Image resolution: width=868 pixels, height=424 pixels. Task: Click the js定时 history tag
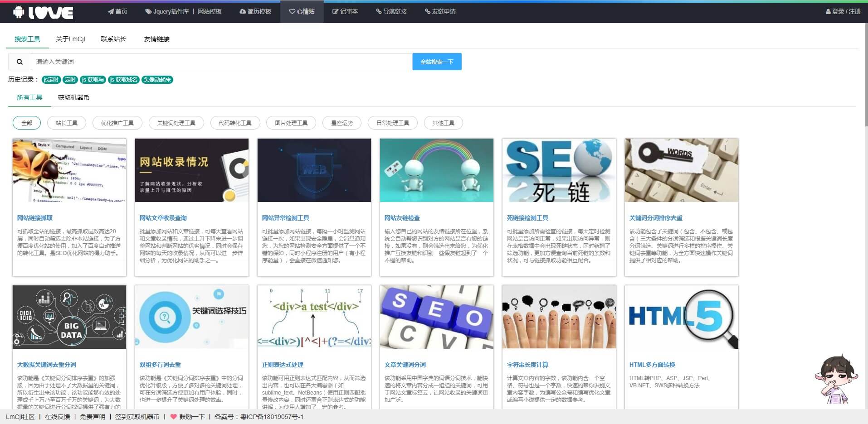(51, 80)
